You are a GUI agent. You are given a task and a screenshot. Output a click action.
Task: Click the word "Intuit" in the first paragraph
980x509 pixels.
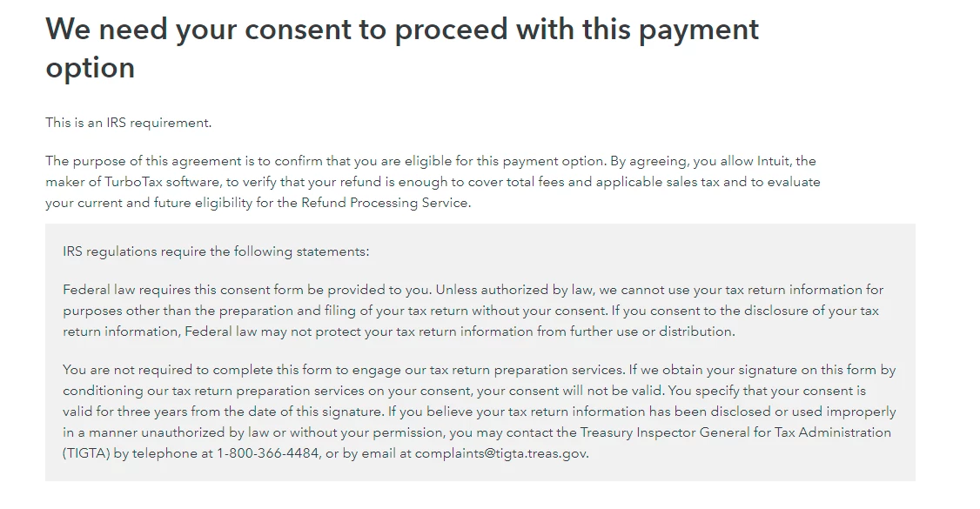[773, 161]
